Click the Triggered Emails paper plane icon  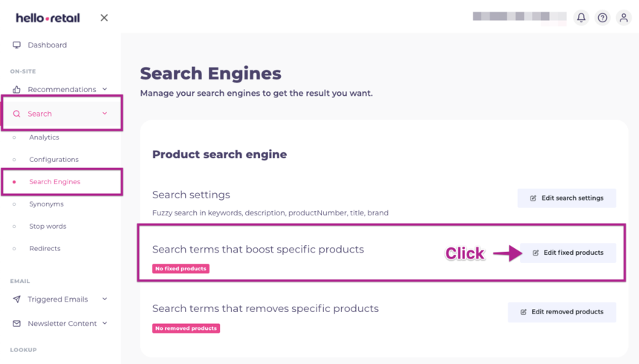pyautogui.click(x=16, y=299)
